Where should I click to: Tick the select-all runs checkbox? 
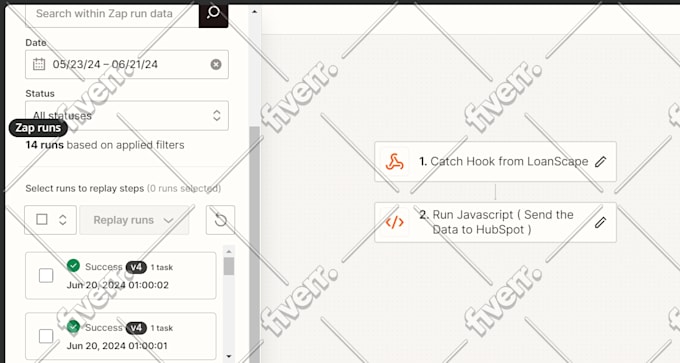coord(42,219)
